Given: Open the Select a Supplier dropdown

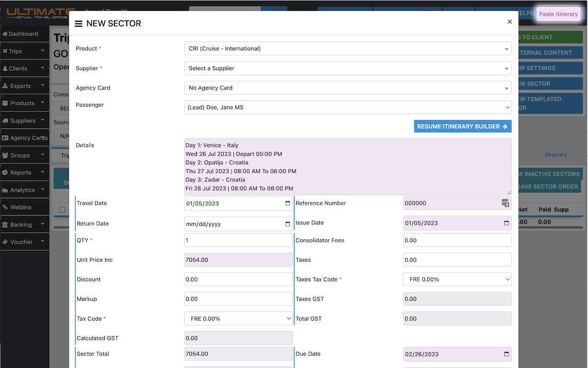Looking at the screenshot, I should tap(347, 69).
